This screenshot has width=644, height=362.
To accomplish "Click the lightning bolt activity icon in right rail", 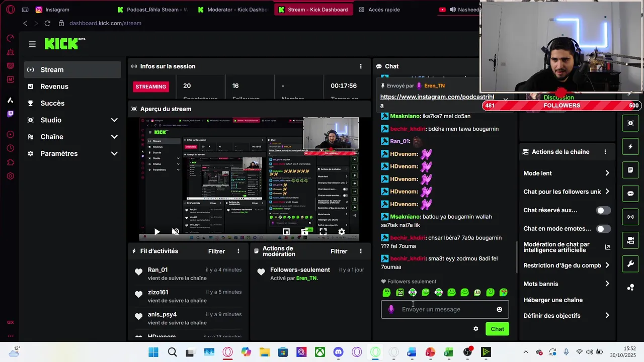I will [630, 147].
